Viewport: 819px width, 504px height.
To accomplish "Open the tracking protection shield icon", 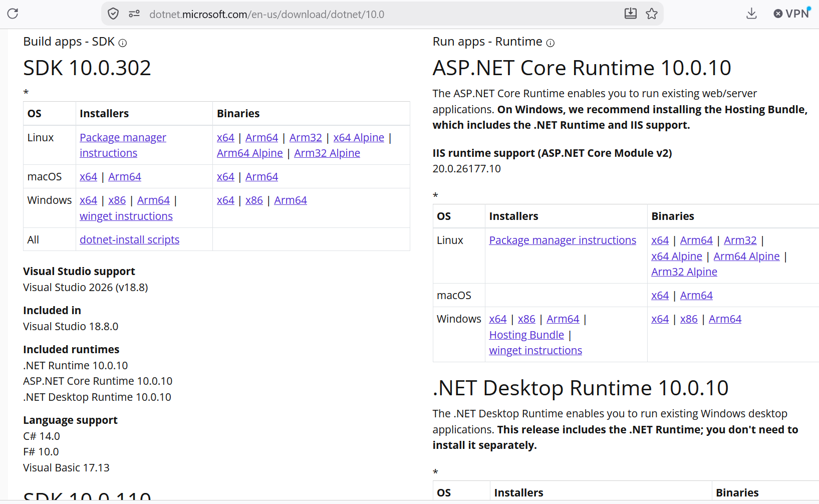I will (x=113, y=14).
